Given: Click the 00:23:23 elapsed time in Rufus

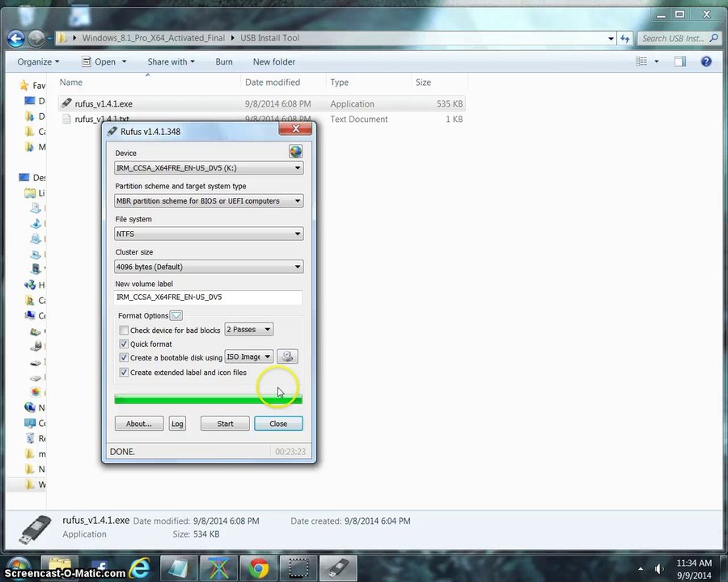Looking at the screenshot, I should [x=290, y=452].
